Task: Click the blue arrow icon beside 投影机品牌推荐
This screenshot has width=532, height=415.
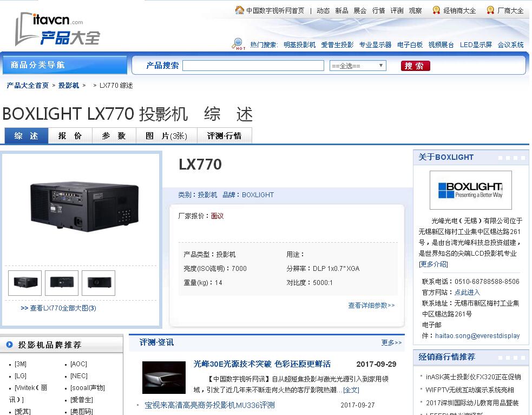Action: click(10, 345)
